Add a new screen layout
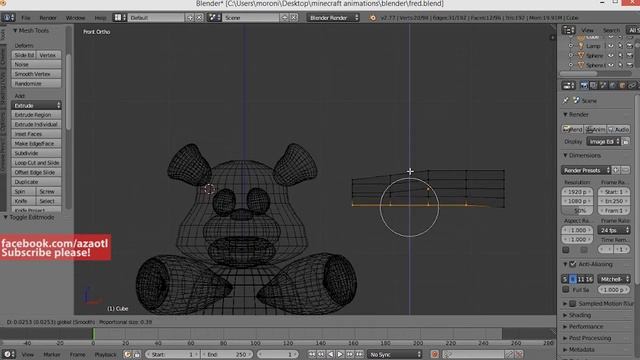Viewport: 640px width, 360px height. coord(190,18)
